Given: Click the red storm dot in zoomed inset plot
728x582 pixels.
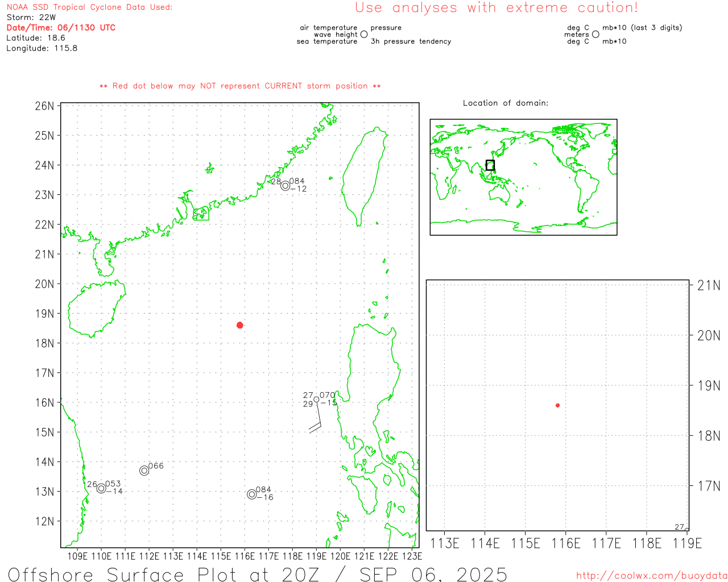Looking at the screenshot, I should pos(558,405).
